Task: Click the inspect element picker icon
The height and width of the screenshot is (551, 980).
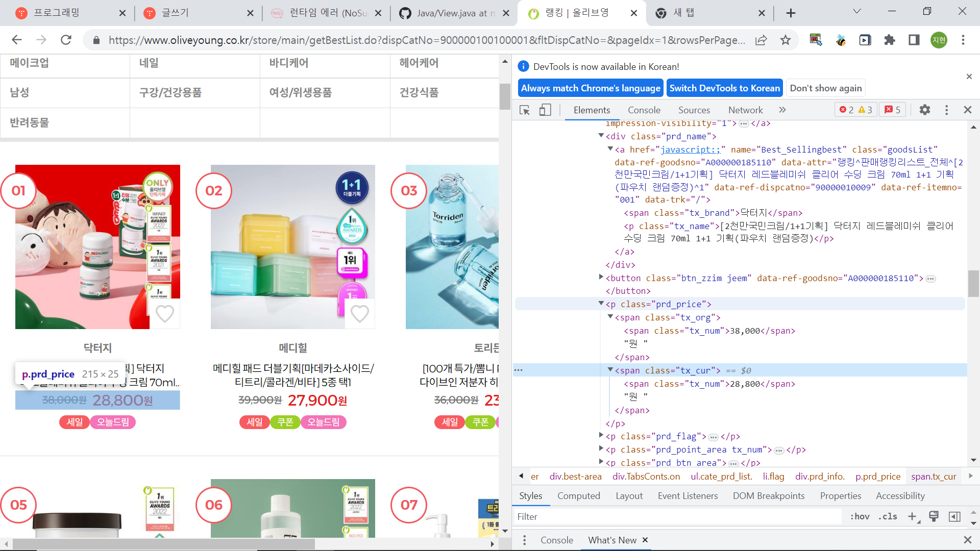Action: tap(524, 110)
